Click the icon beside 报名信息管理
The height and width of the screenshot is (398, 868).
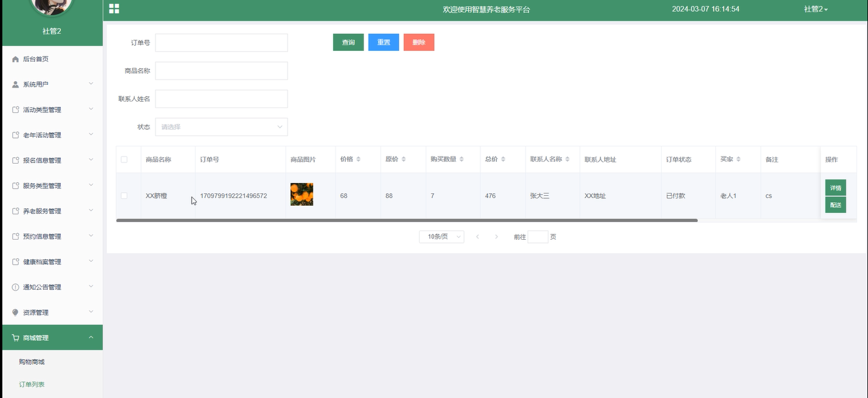click(x=16, y=161)
